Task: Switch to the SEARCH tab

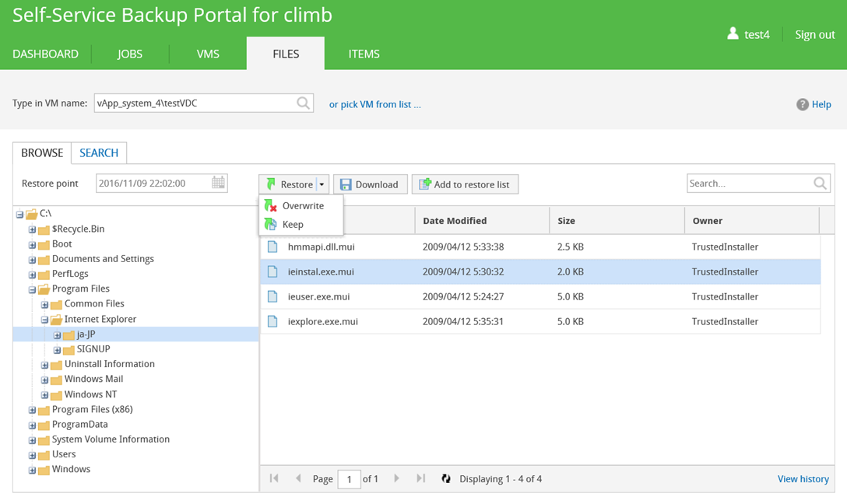Action: click(x=99, y=153)
